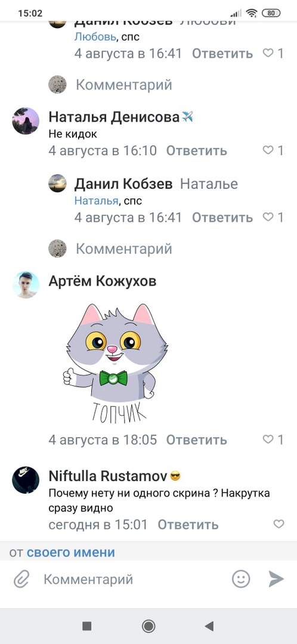Click the blue 'Любовь' mention link
Screen dimensions: 297x644
click(x=95, y=37)
